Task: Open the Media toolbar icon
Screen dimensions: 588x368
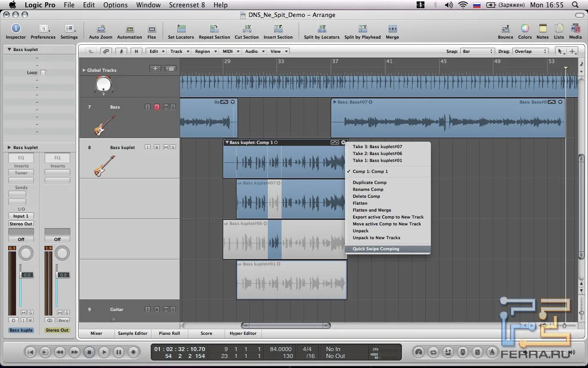Action: 575,29
